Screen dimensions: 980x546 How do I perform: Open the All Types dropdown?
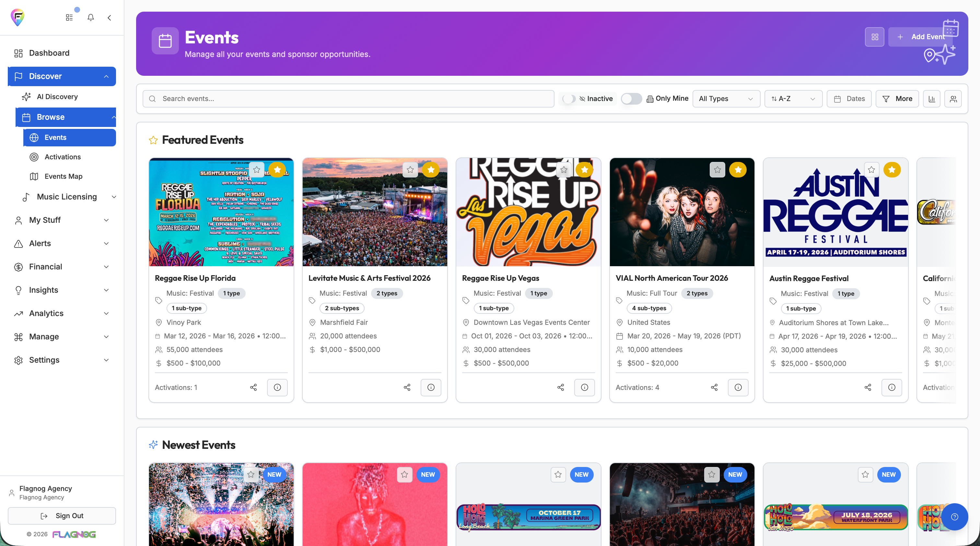(726, 99)
